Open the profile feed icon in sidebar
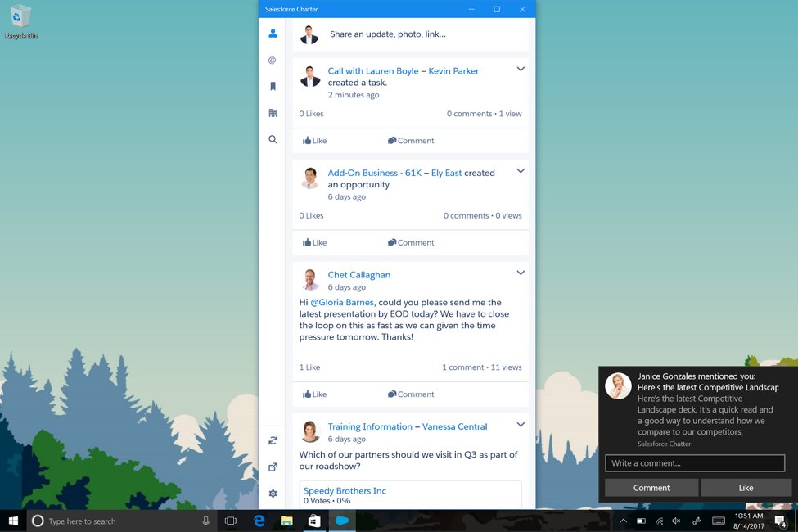This screenshot has height=532, width=798. 273,34
